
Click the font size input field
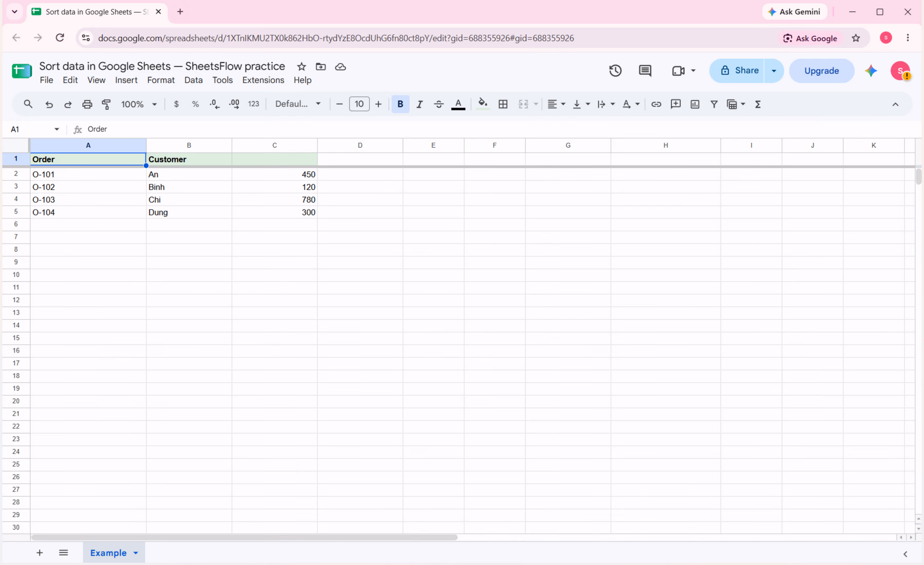click(x=359, y=104)
